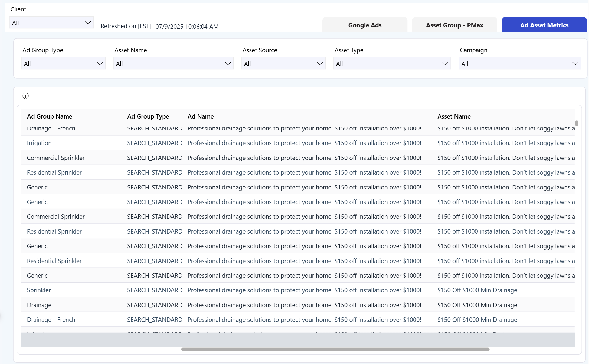
Task: Click the info icon above the table
Action: 25,96
